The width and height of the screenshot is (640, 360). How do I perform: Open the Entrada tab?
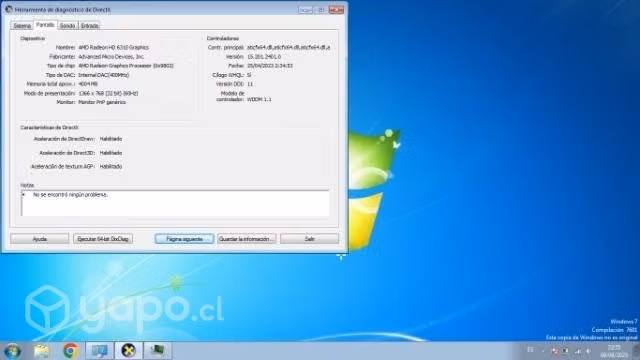(89, 26)
